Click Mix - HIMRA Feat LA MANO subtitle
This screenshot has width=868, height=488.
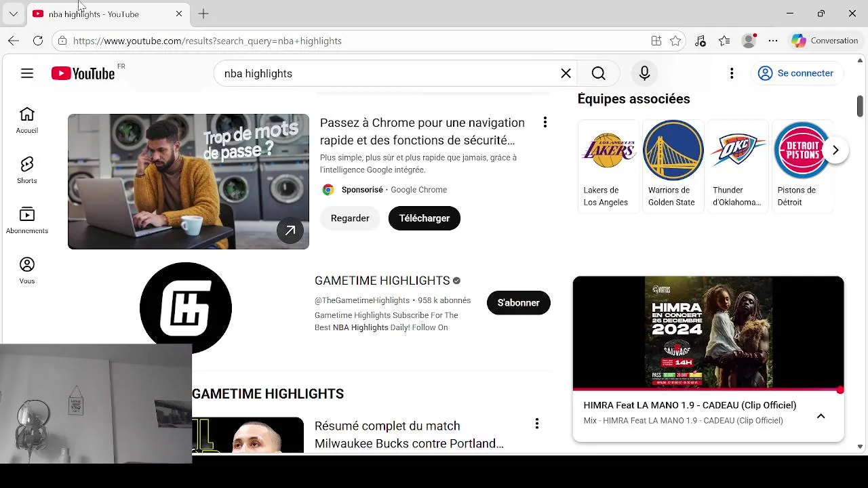pos(683,421)
